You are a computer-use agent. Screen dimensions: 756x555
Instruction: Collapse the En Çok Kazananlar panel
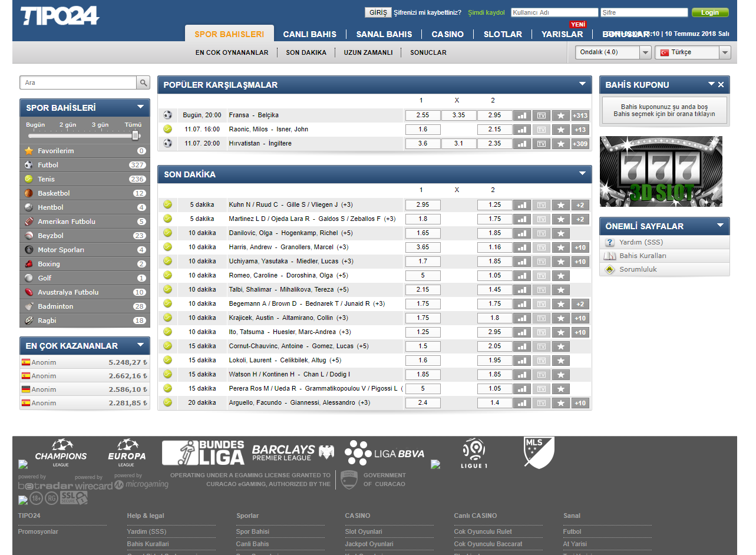point(140,345)
